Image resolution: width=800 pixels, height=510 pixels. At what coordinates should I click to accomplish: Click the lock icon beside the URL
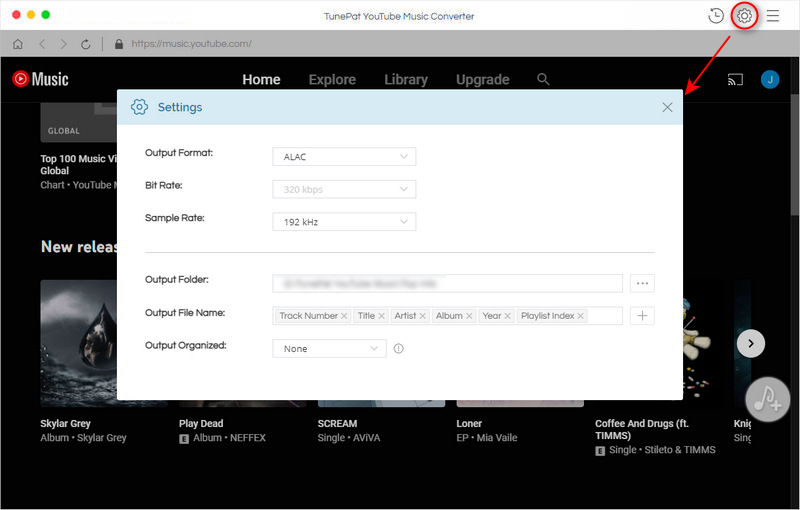tap(119, 44)
